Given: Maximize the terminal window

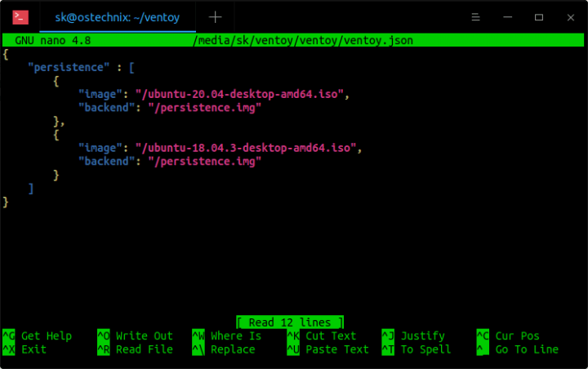Looking at the screenshot, I should pyautogui.click(x=538, y=16).
